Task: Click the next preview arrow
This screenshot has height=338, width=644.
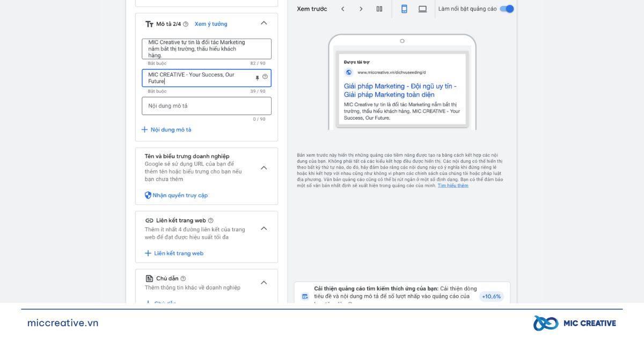Action: (361, 9)
